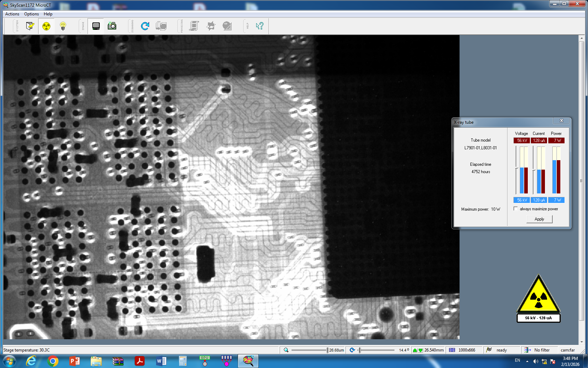588x368 pixels.
Task: Open the Actions menu
Action: (12, 14)
